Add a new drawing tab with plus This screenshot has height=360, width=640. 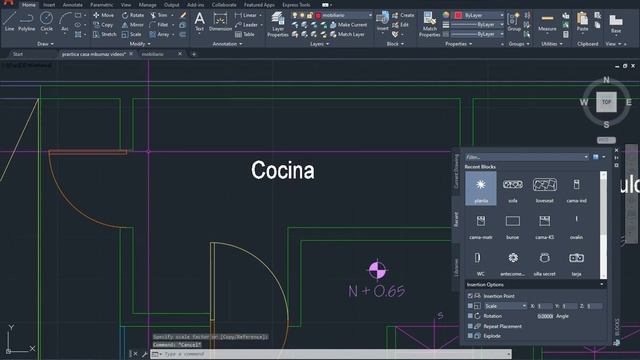[x=194, y=54]
